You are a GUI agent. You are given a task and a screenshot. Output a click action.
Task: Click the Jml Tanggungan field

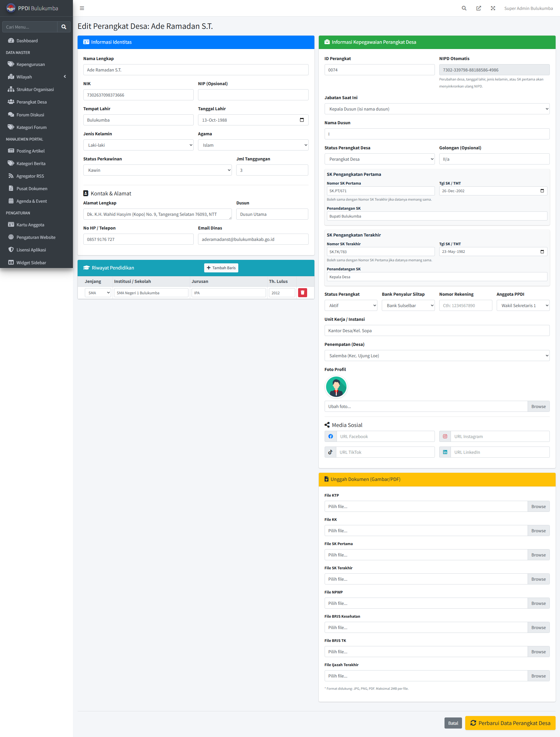click(272, 170)
